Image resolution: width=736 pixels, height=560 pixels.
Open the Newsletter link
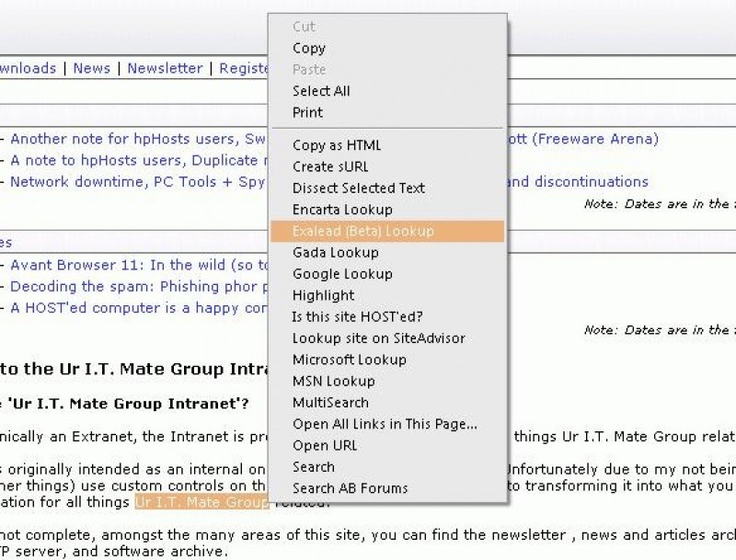166,68
